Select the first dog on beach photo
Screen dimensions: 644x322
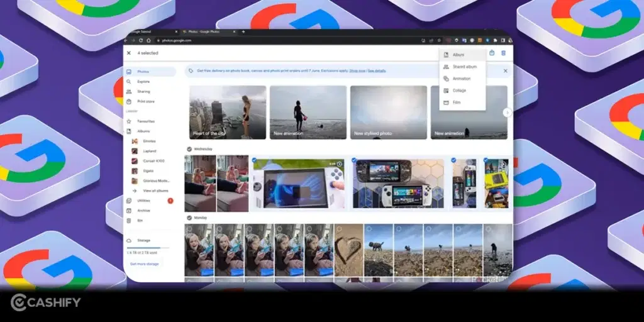click(x=368, y=229)
